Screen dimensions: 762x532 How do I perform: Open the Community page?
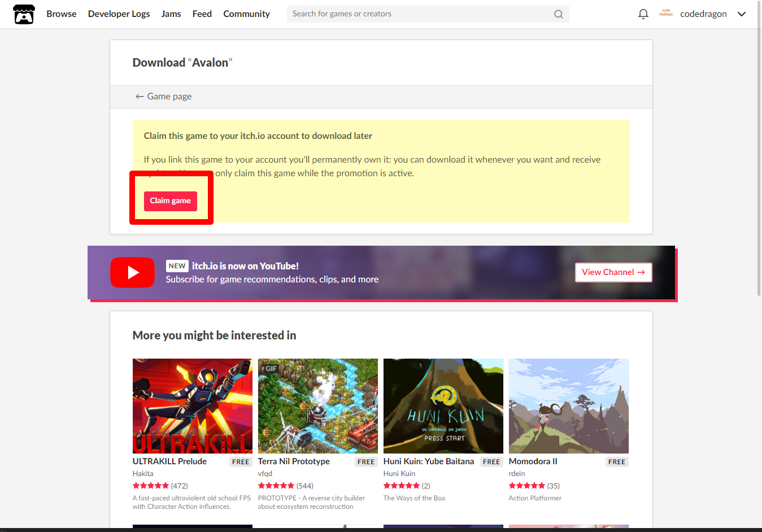(246, 14)
